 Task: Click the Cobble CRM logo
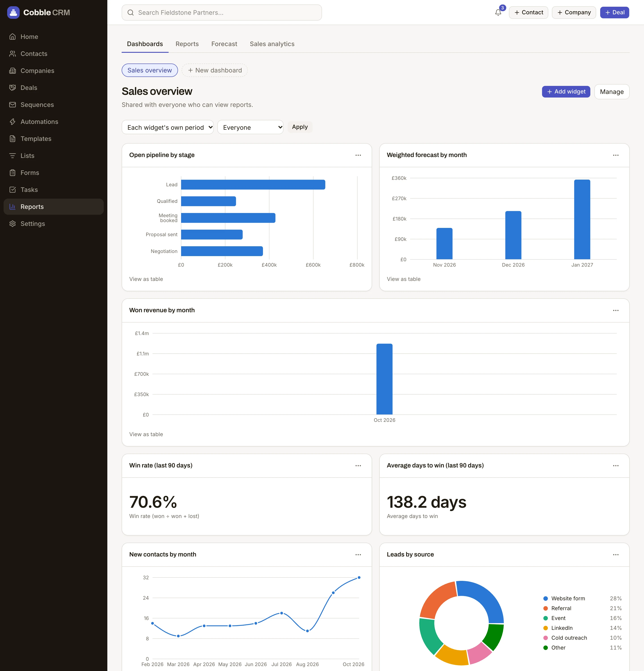pyautogui.click(x=39, y=13)
